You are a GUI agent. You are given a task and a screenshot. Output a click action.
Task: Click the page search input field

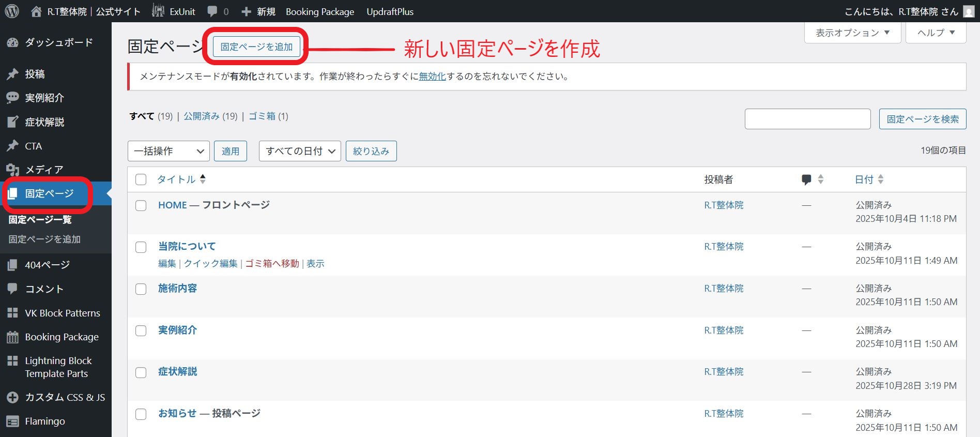tap(807, 119)
